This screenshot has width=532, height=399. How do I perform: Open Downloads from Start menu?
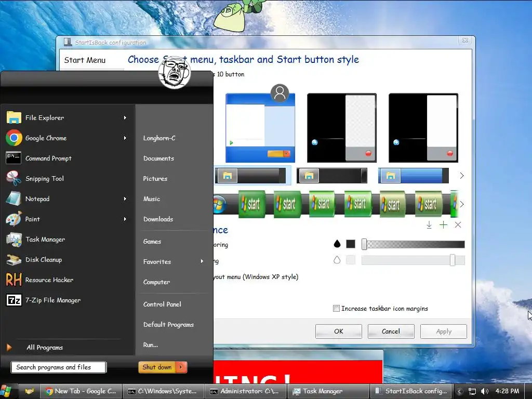click(x=158, y=219)
